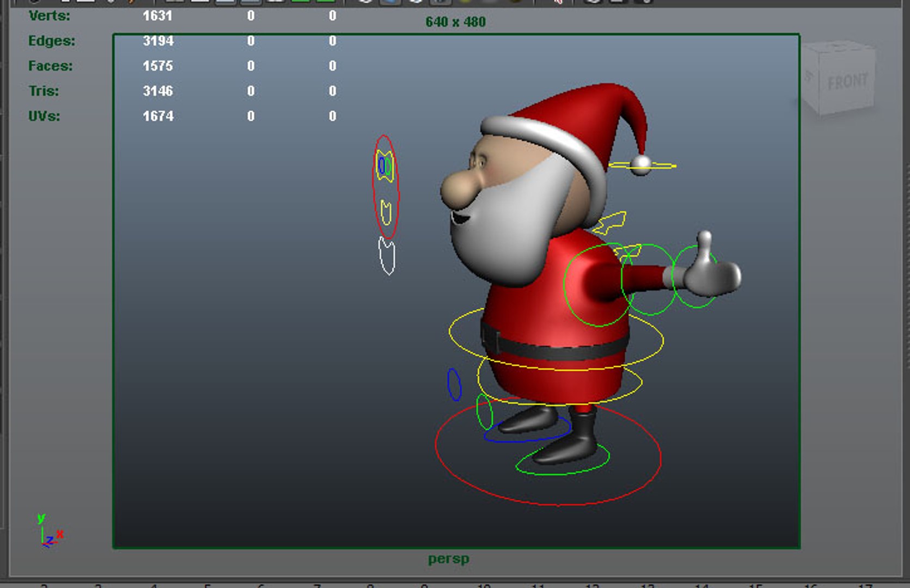Select the yellow arrow control behind the neck

coord(610,224)
